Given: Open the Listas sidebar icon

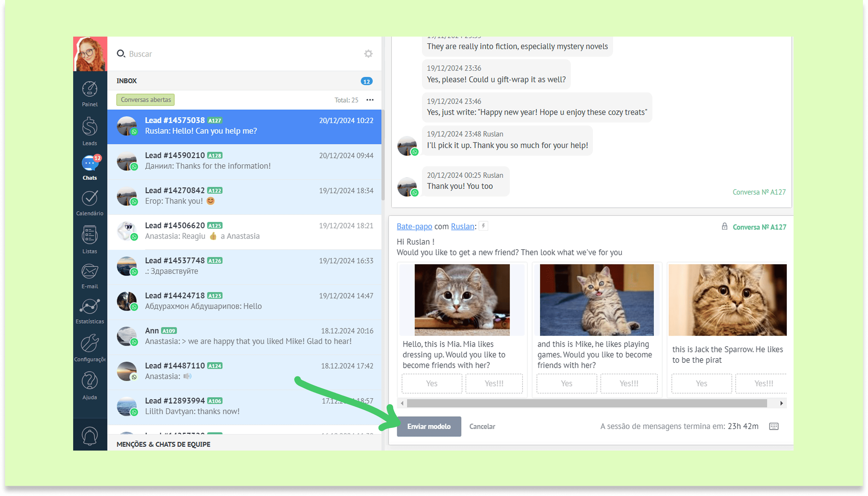Looking at the screenshot, I should tap(90, 235).
